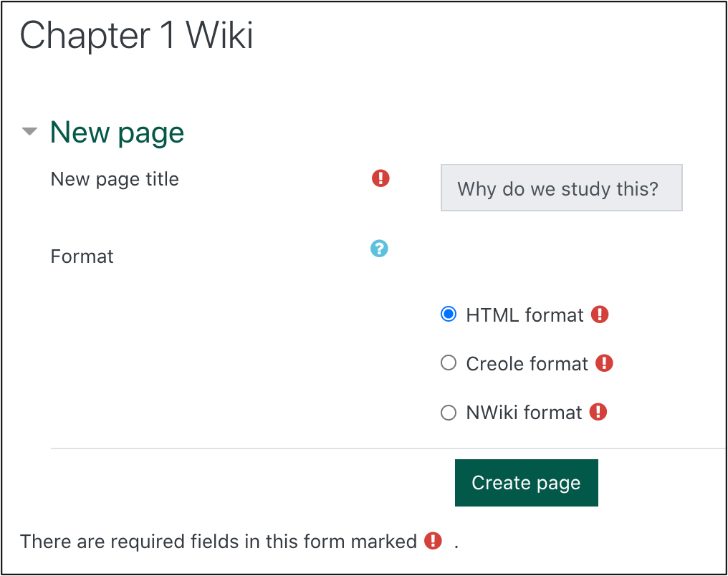Select the HTML format radio button
728x576 pixels.
(x=448, y=315)
